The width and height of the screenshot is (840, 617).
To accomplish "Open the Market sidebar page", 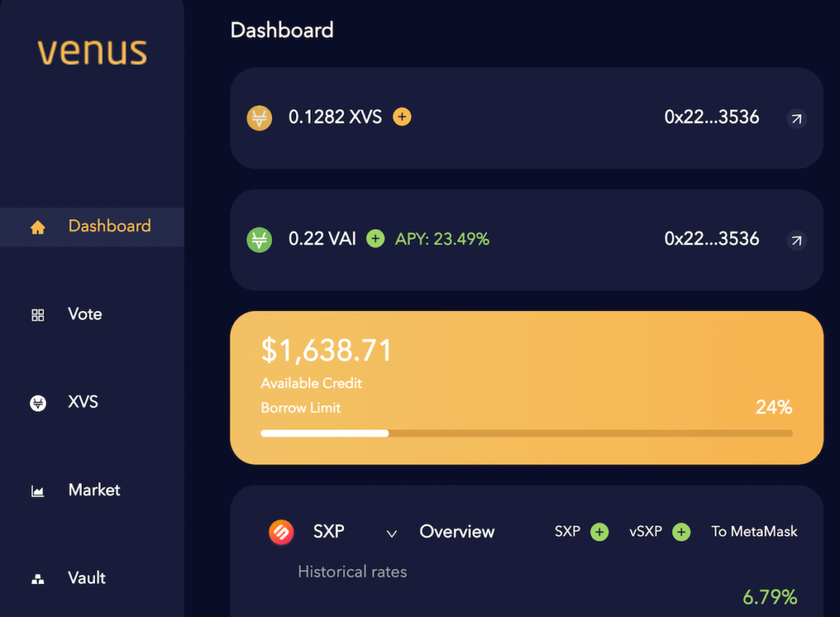I will coord(94,490).
